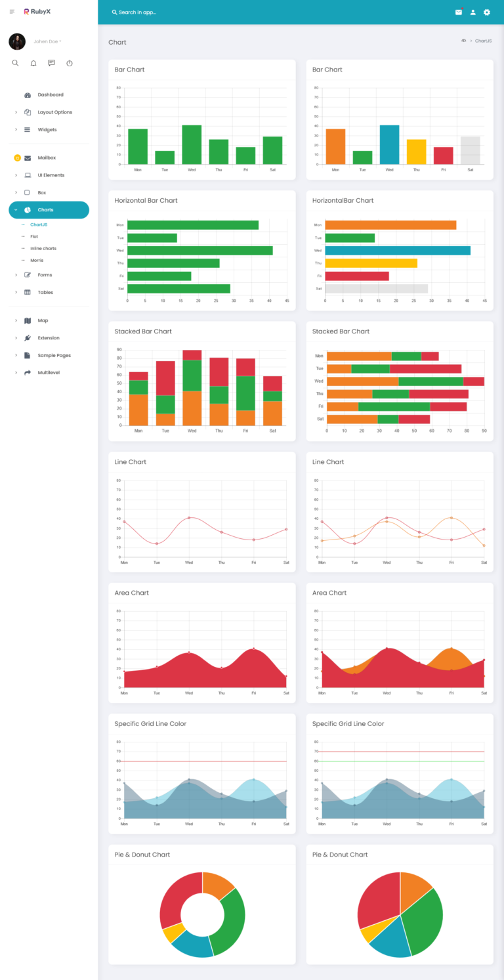Expand the Forms sidebar menu

pyautogui.click(x=45, y=275)
